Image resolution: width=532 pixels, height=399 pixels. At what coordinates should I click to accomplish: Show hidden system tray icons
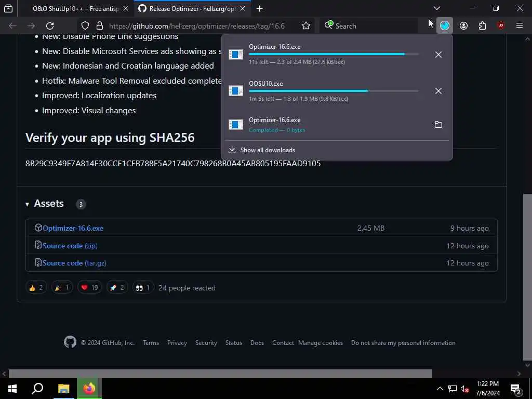point(440,389)
